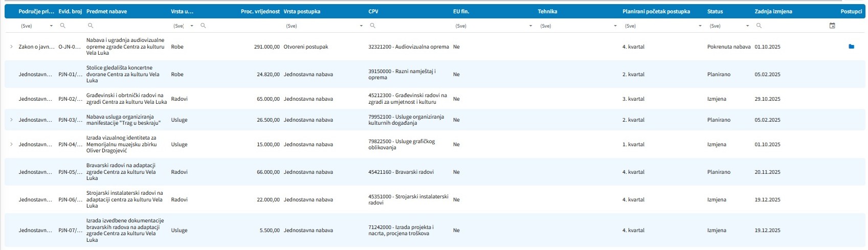The width and height of the screenshot is (868, 250).
Task: Expand the PJN-03 "Trag u beskraju" row
Action: [11, 120]
